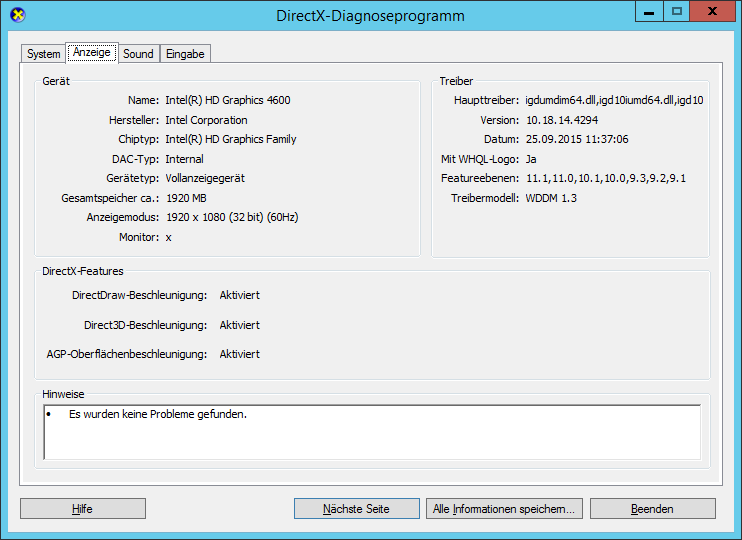Screen dimensions: 742x540
Task: Click the Monitor value 'x'
Action: (168, 238)
